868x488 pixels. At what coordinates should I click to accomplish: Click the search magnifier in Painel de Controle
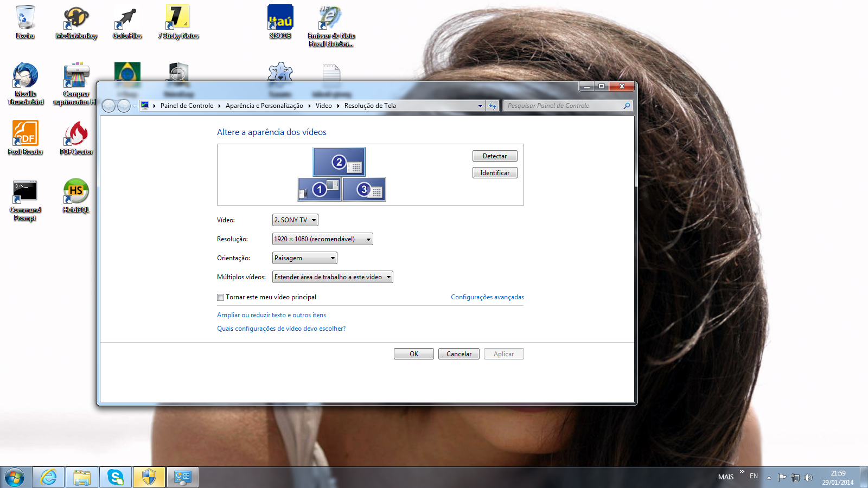coord(627,106)
